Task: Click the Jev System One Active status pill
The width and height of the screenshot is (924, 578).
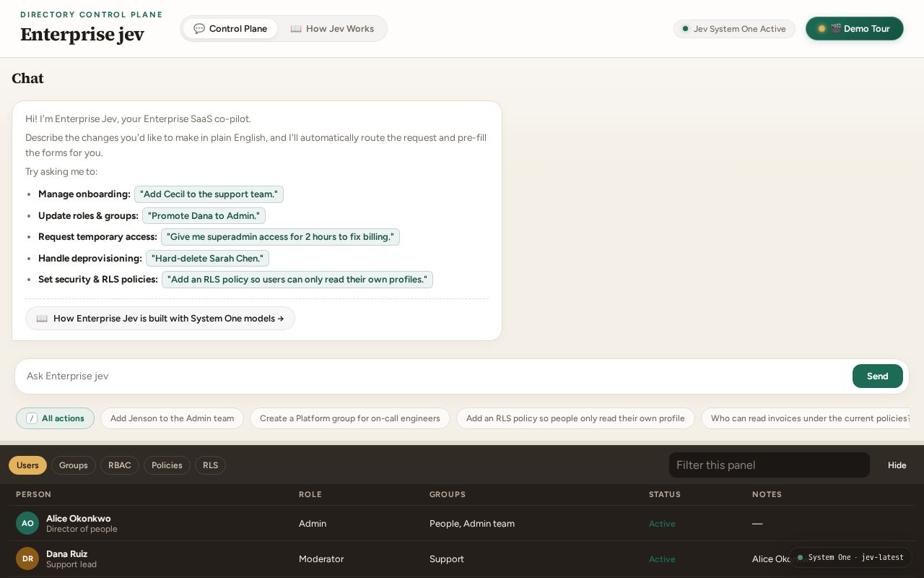Action: pyautogui.click(x=734, y=29)
